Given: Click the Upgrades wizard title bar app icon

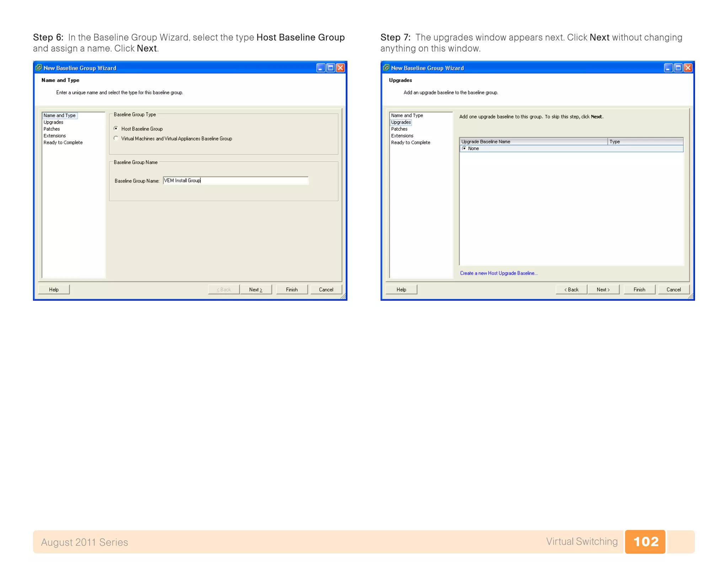Looking at the screenshot, I should (x=386, y=67).
